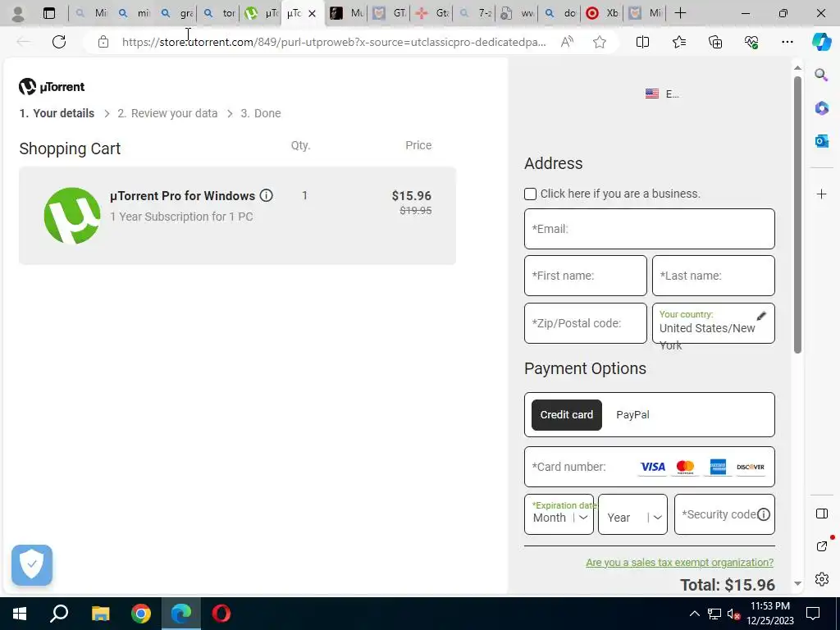Expand the expiration Year dropdown
Viewport: 840px width, 630px height.
pos(632,515)
